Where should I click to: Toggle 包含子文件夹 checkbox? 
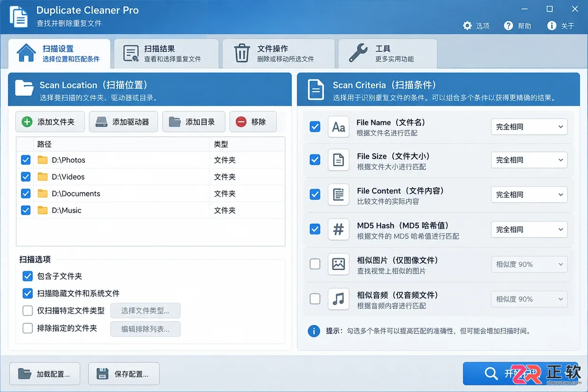tap(28, 276)
